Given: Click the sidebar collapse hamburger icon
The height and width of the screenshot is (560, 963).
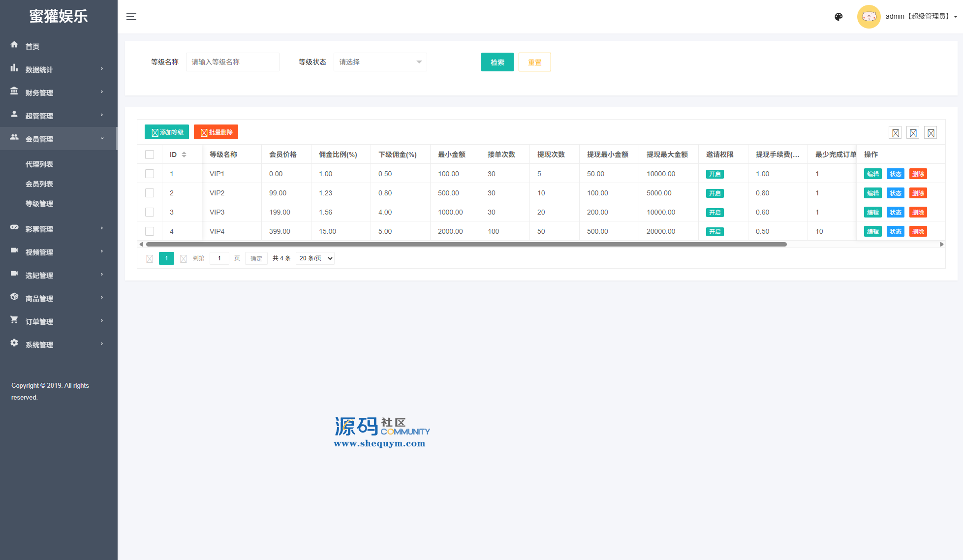Looking at the screenshot, I should (x=131, y=17).
